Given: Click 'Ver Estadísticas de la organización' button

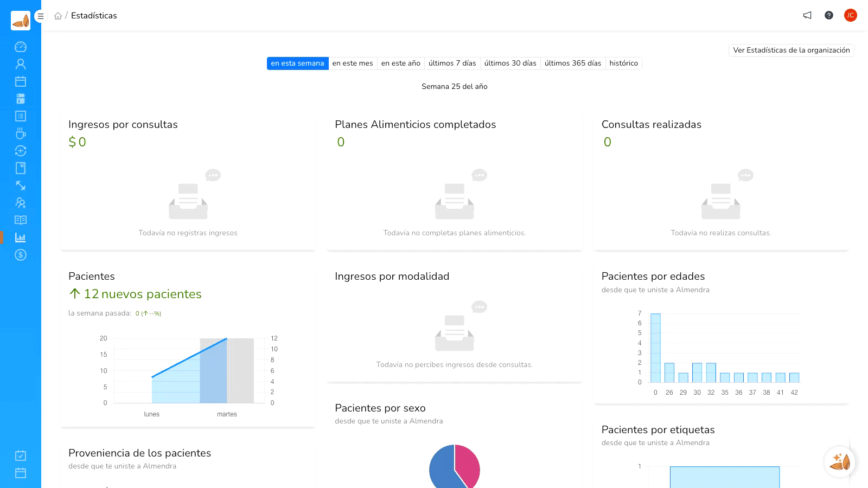Looking at the screenshot, I should click(x=792, y=50).
